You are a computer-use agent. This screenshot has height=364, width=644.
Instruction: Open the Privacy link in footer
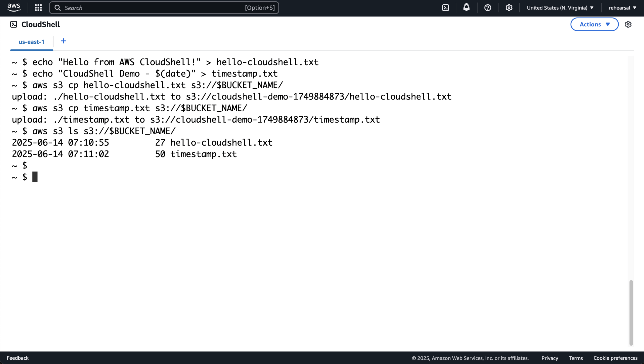[550, 358]
